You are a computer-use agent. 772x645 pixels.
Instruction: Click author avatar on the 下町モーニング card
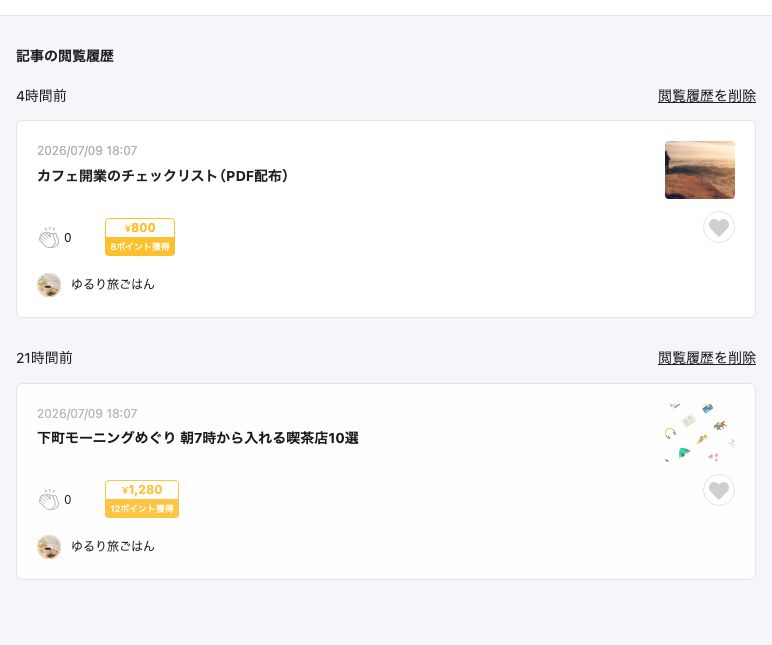coord(49,547)
